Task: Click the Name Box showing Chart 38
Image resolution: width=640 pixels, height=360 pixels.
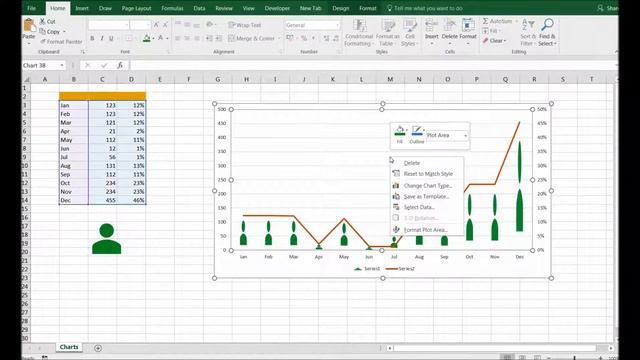Action: coord(40,65)
